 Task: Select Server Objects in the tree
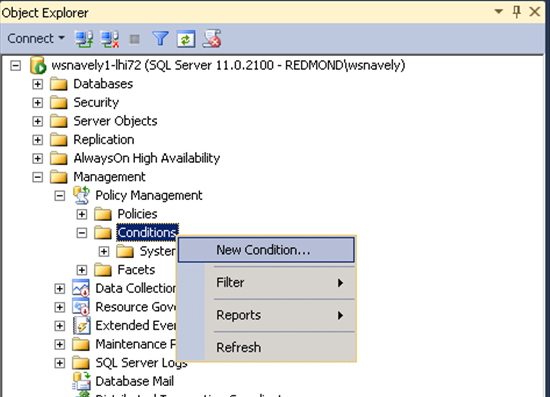click(x=115, y=121)
